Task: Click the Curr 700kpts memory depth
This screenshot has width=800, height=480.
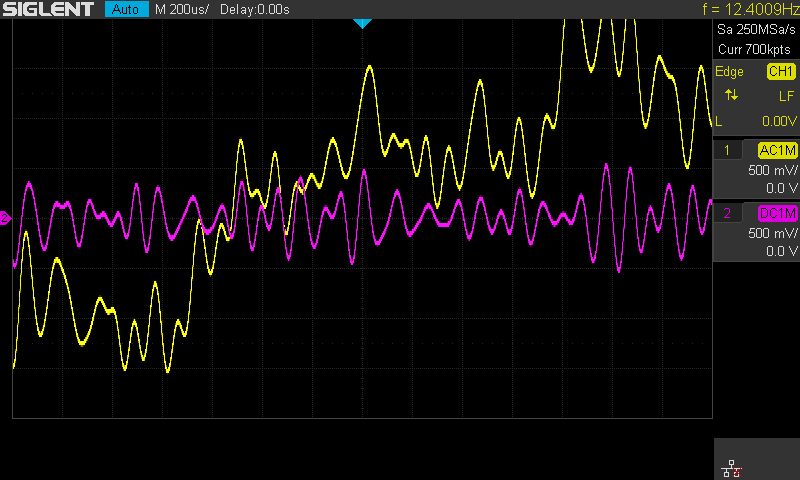Action: point(754,49)
